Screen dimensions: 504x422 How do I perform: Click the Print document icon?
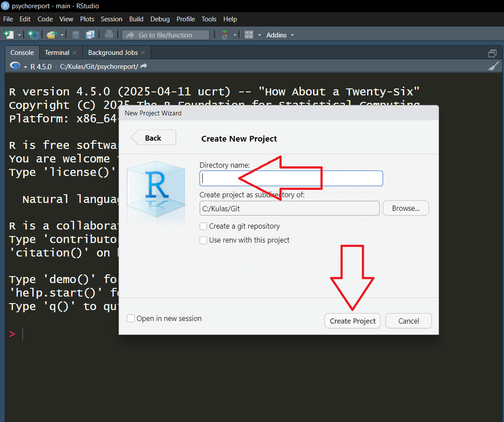109,35
